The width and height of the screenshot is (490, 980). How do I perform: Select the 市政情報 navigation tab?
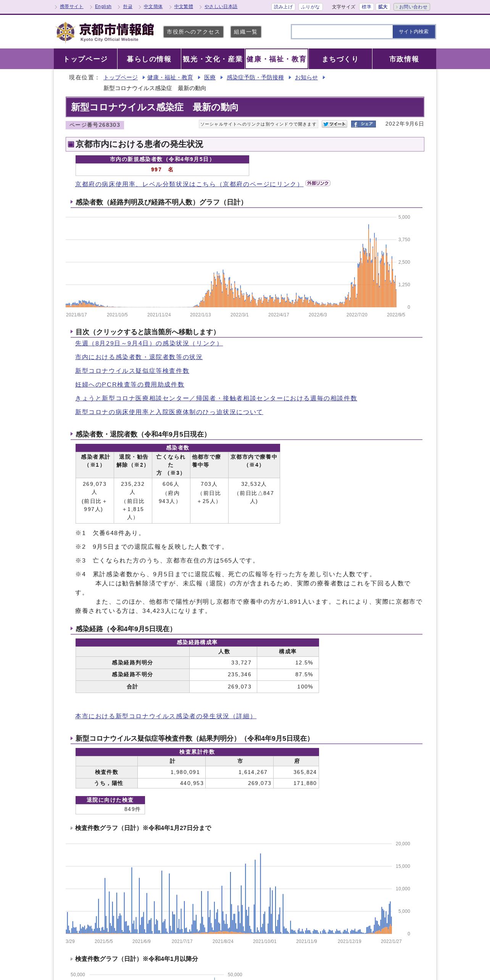pos(404,59)
